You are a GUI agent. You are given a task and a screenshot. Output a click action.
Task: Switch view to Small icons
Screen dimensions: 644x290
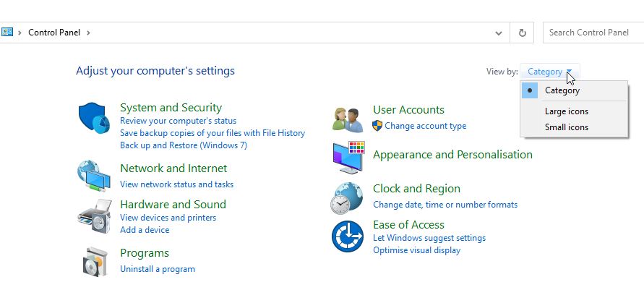tap(567, 127)
